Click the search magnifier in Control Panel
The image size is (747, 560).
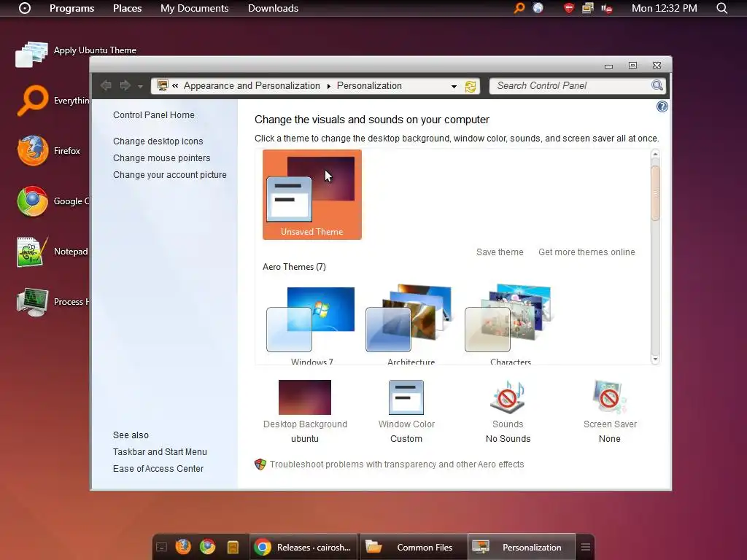657,86
